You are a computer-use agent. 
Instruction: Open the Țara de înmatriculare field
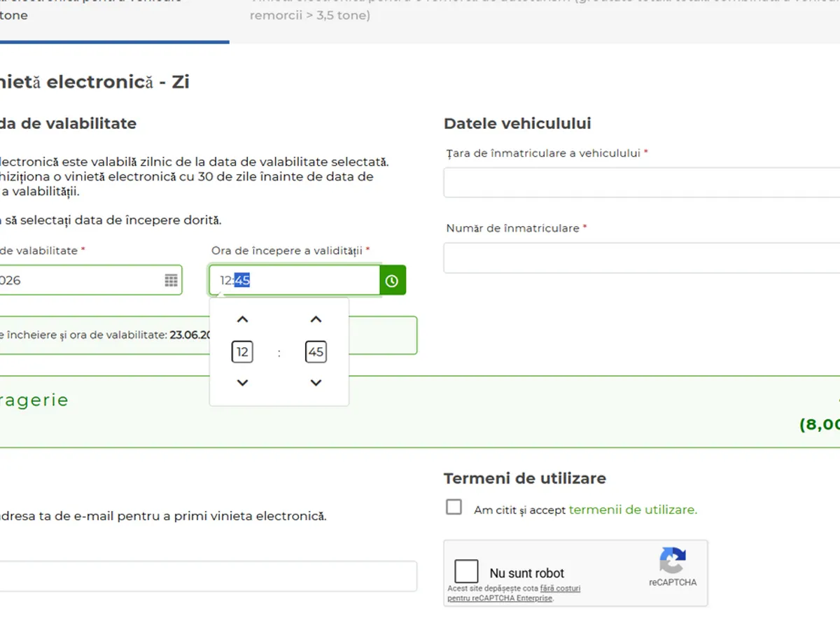click(641, 183)
